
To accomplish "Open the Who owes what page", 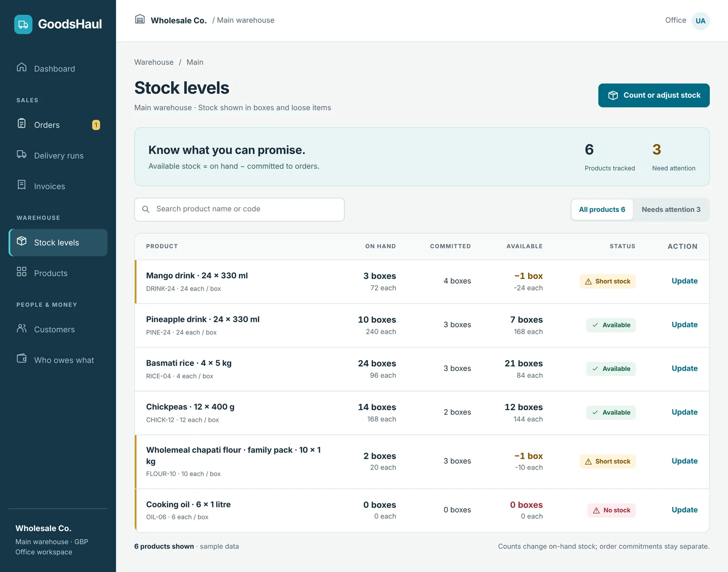I will (x=58, y=360).
